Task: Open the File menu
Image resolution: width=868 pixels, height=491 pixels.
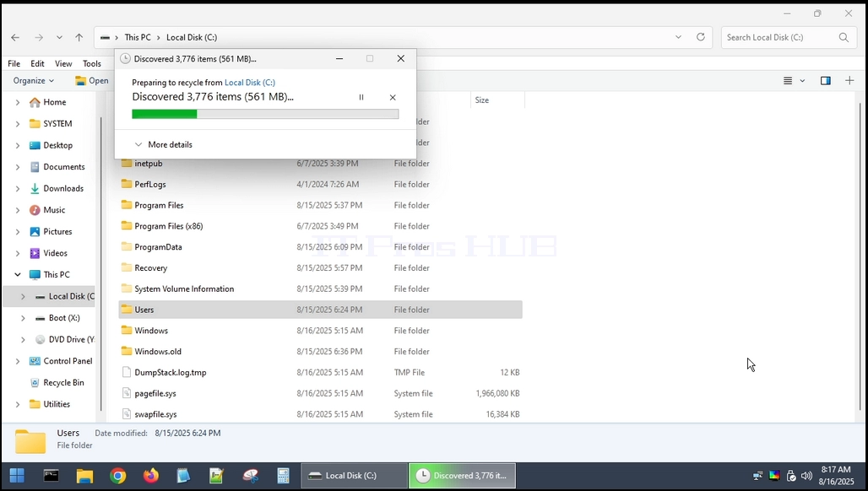Action: [x=14, y=63]
